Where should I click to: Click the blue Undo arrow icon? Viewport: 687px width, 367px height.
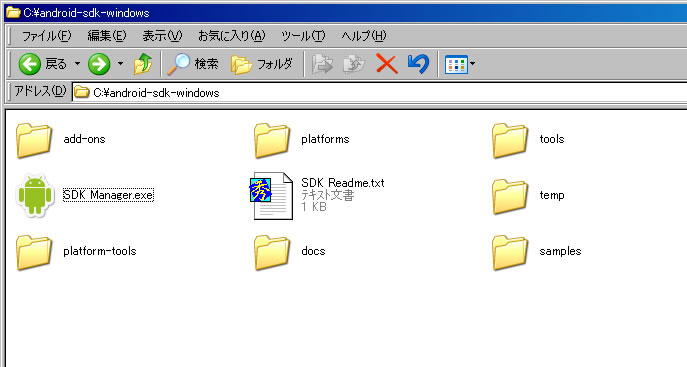click(x=418, y=64)
